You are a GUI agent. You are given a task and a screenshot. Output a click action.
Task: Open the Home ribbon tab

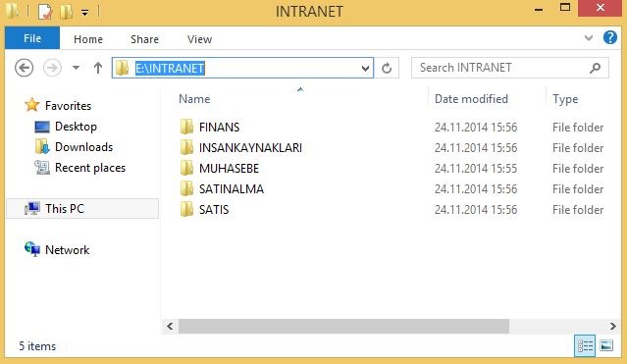[88, 39]
